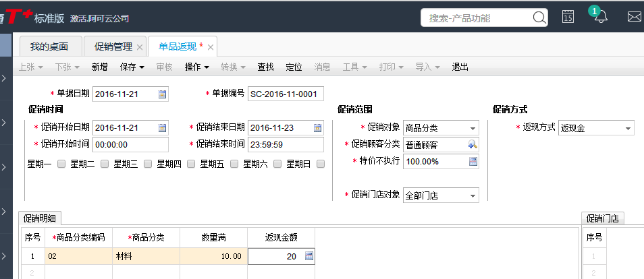Click lookup icon for 促销顾客分类

click(473, 145)
